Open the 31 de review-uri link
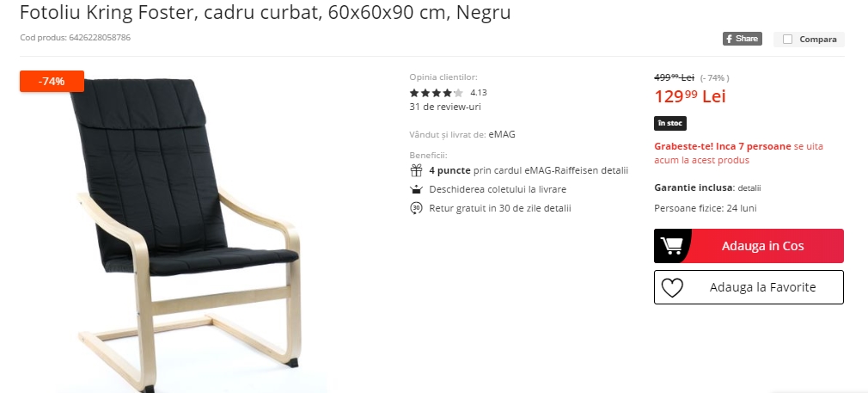868x393 pixels. pyautogui.click(x=445, y=107)
